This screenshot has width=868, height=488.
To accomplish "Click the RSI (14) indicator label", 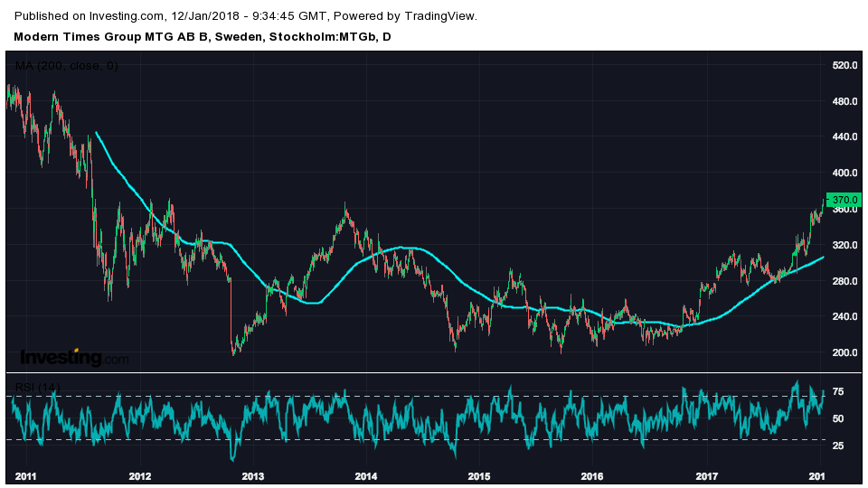I will tap(38, 387).
